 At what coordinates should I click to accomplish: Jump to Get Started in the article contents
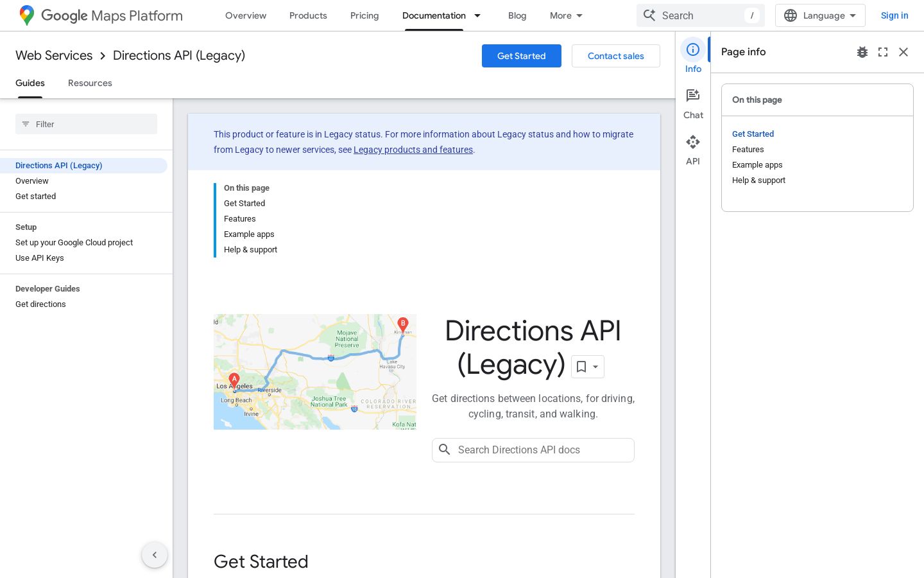(x=244, y=204)
